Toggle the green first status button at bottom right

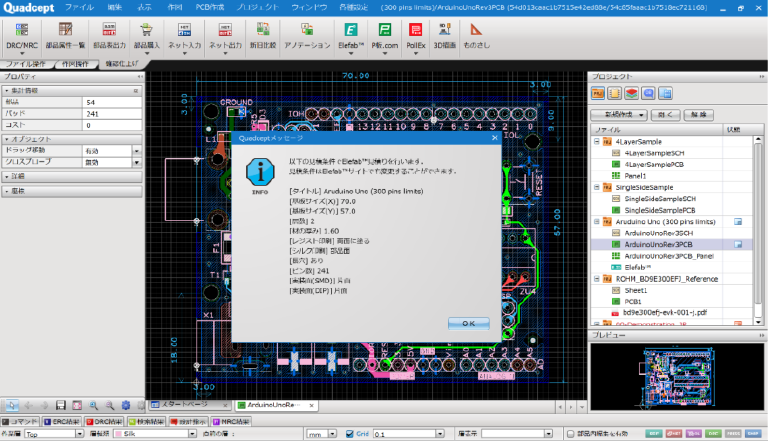654,434
